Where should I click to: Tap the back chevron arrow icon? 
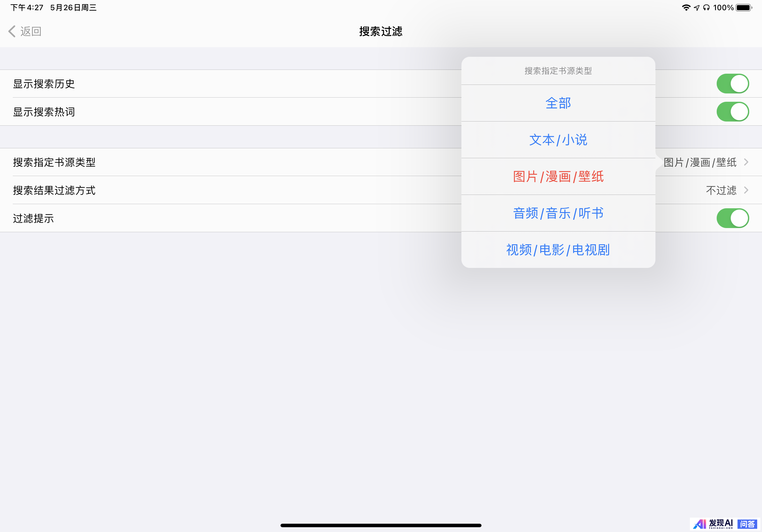coord(12,32)
